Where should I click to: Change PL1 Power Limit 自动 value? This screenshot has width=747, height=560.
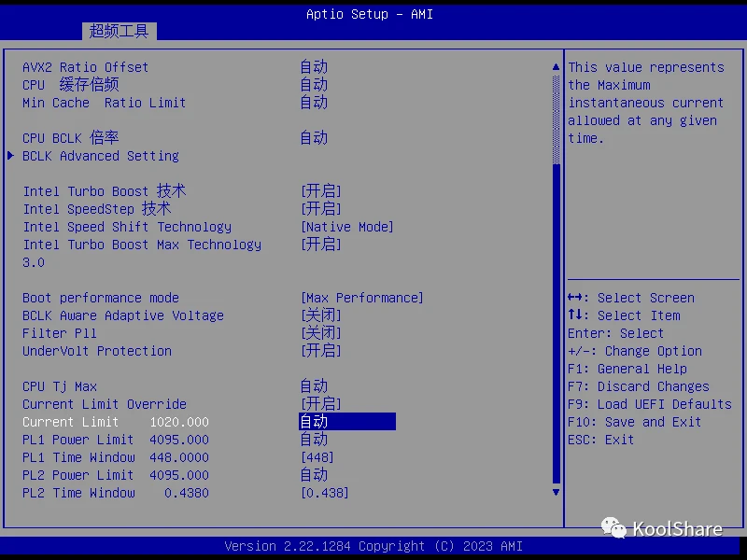point(314,440)
